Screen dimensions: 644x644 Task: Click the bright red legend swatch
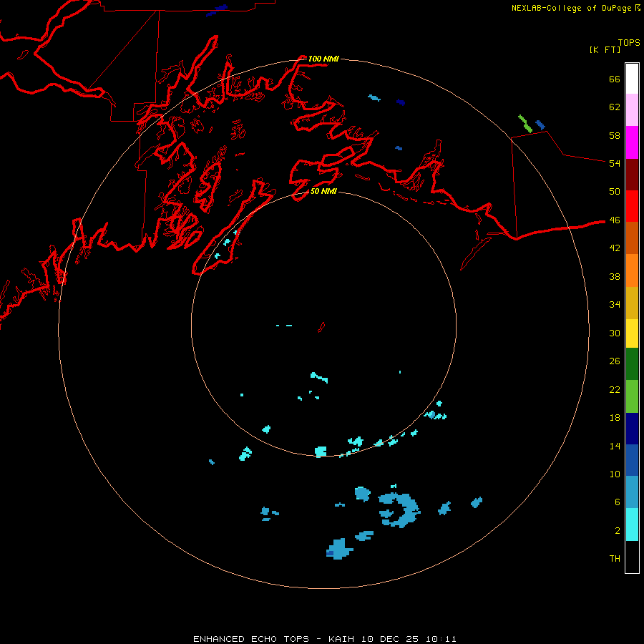pyautogui.click(x=632, y=206)
